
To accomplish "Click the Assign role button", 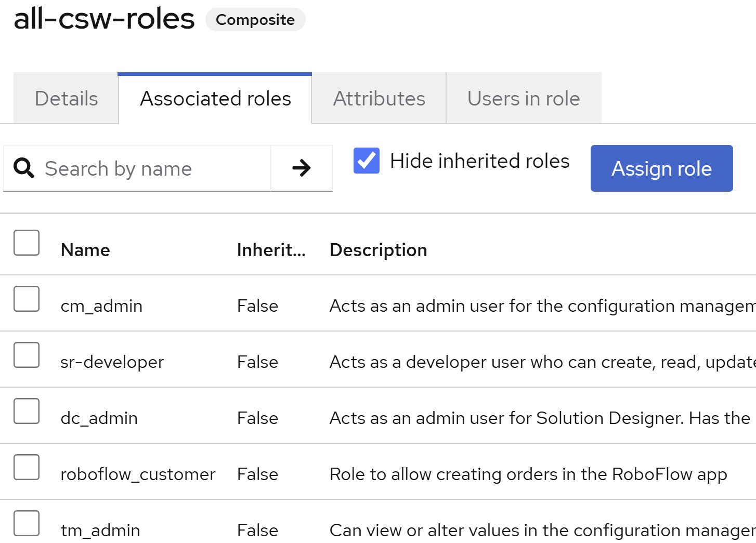I will (661, 168).
